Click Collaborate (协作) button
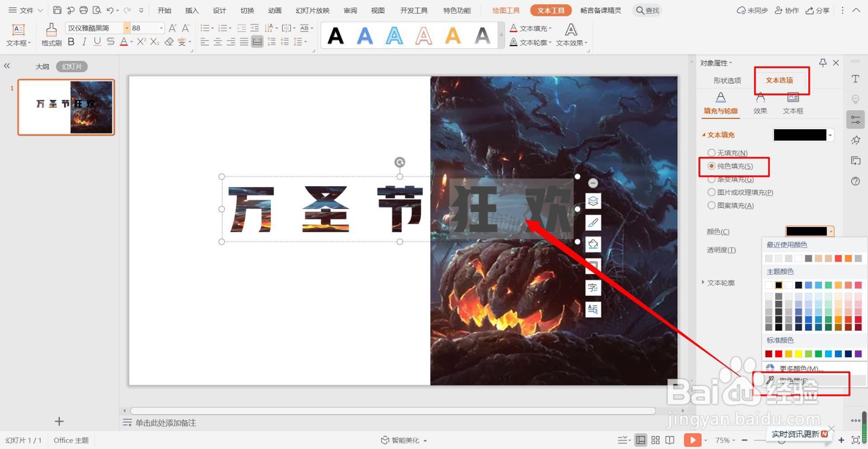 (x=787, y=10)
